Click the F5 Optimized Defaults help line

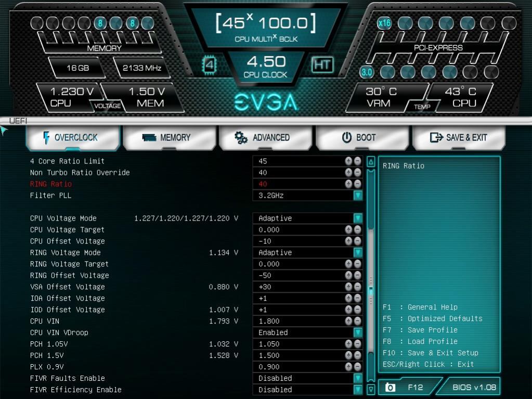point(432,318)
